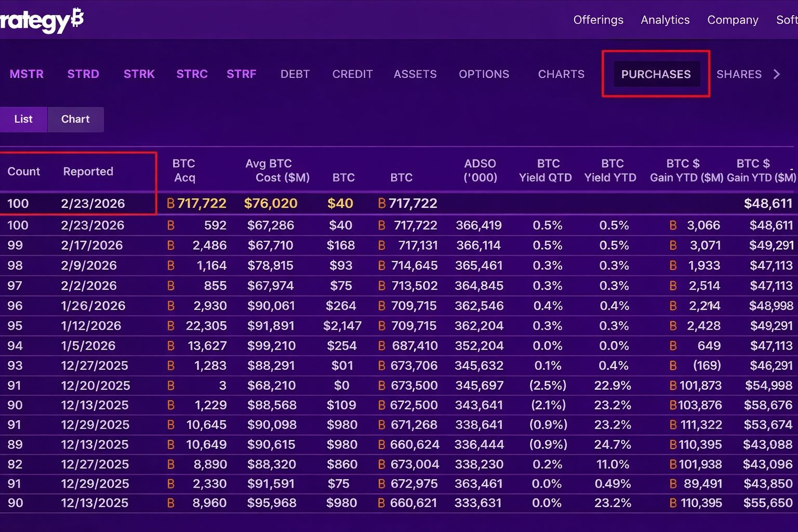Click the 24.7% yield YTD cell
Viewport: 798px width, 532px height.
tap(613, 445)
